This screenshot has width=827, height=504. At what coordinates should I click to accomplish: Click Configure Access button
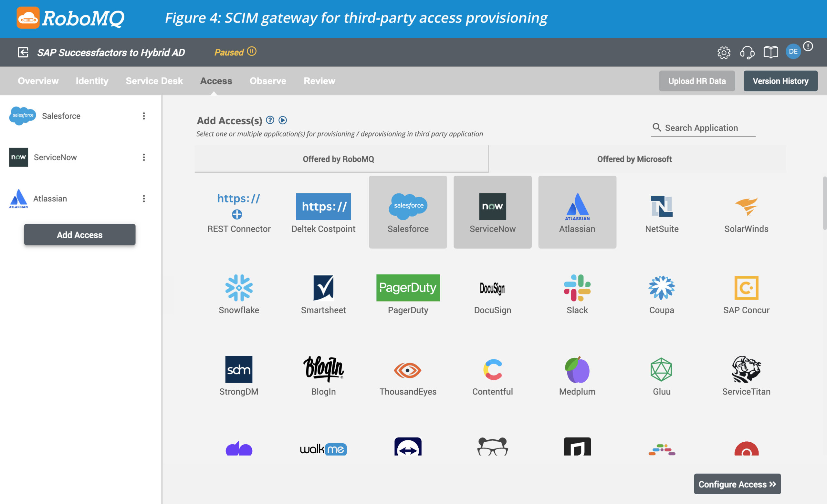point(737,484)
